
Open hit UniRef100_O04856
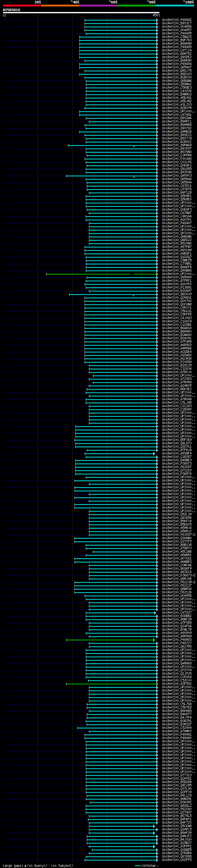pyautogui.click(x=177, y=26)
